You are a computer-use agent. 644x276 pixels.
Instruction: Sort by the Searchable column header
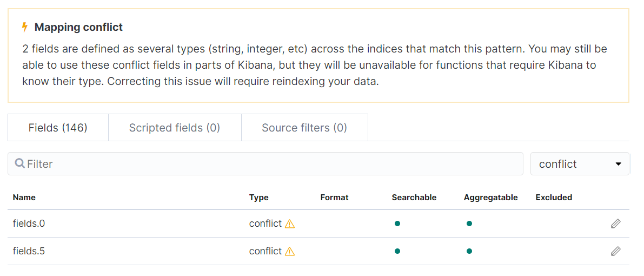coord(414,198)
